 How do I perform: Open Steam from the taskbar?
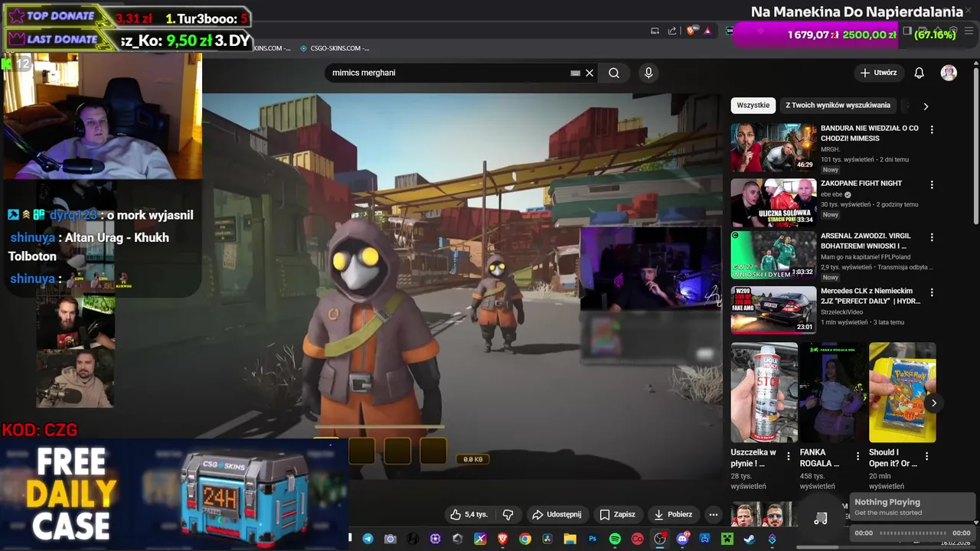coord(749,539)
